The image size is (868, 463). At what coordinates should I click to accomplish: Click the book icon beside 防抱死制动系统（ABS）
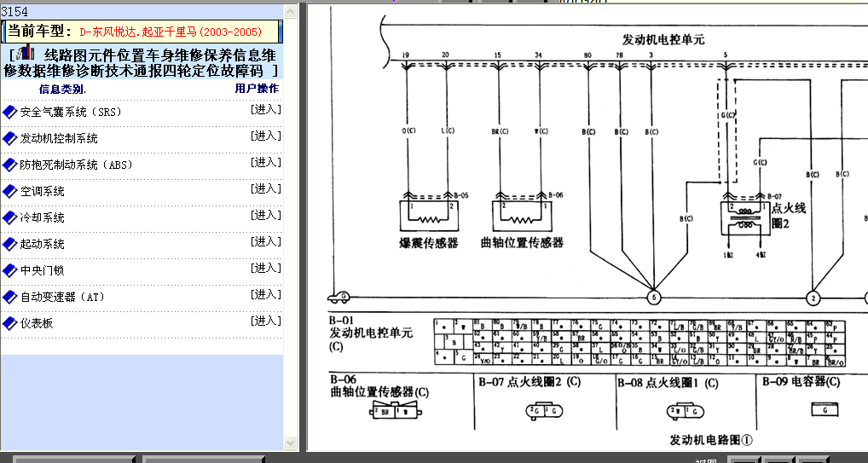tap(10, 165)
